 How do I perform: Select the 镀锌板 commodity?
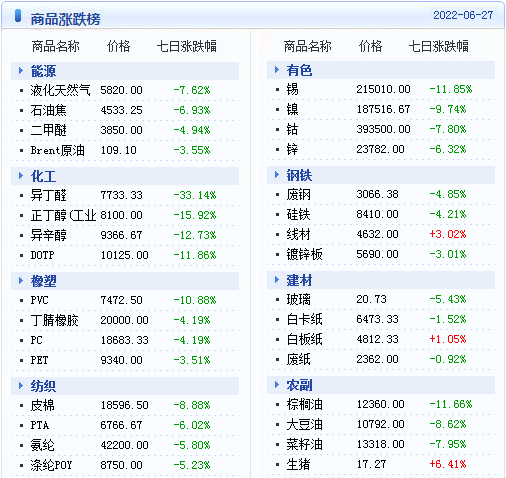point(304,254)
